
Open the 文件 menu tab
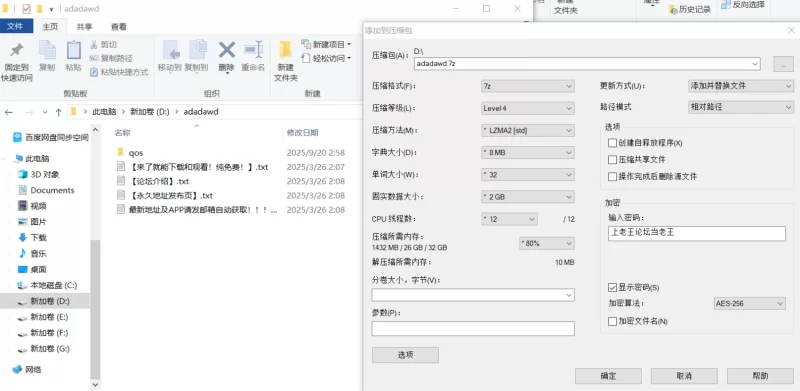[x=15, y=27]
